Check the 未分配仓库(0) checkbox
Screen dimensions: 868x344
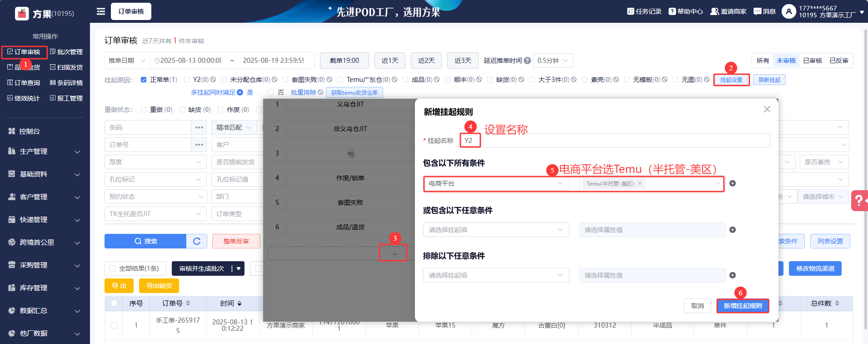point(224,80)
